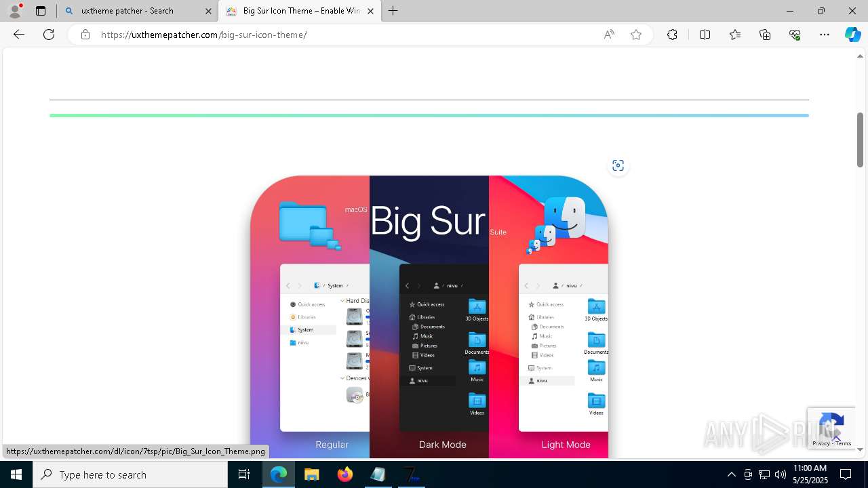868x488 pixels.
Task: Refresh the current page
Action: coord(49,35)
